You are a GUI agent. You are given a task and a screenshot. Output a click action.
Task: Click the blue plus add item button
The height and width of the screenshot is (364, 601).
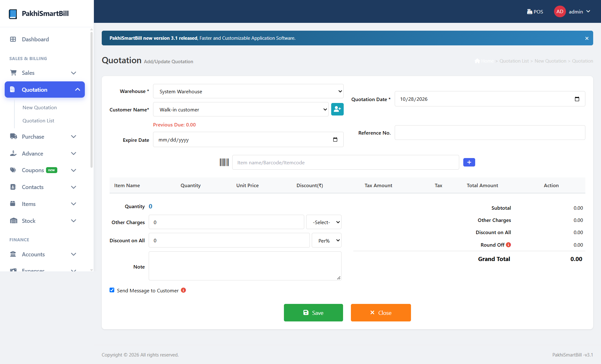pyautogui.click(x=469, y=162)
